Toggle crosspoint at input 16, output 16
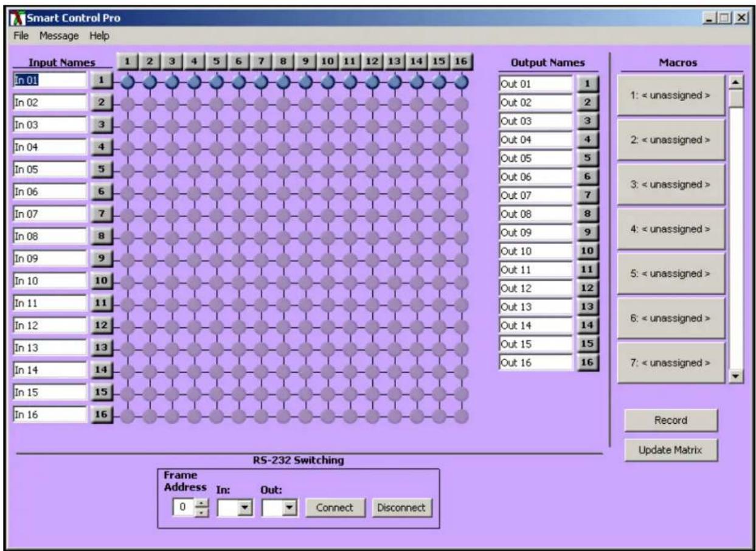This screenshot has height=551, width=756. click(462, 416)
